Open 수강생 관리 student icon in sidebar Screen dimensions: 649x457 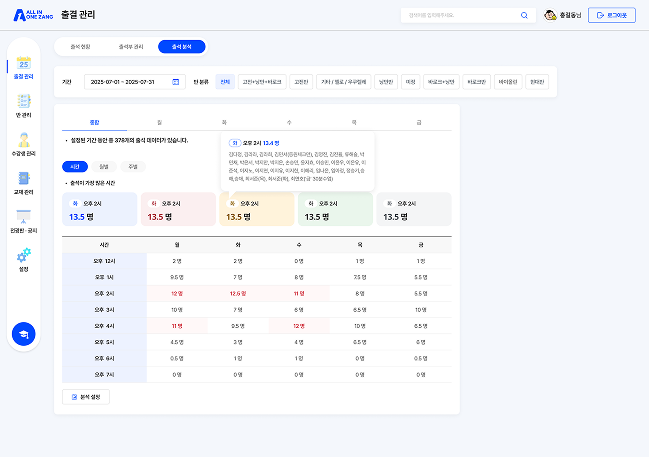coord(24,140)
